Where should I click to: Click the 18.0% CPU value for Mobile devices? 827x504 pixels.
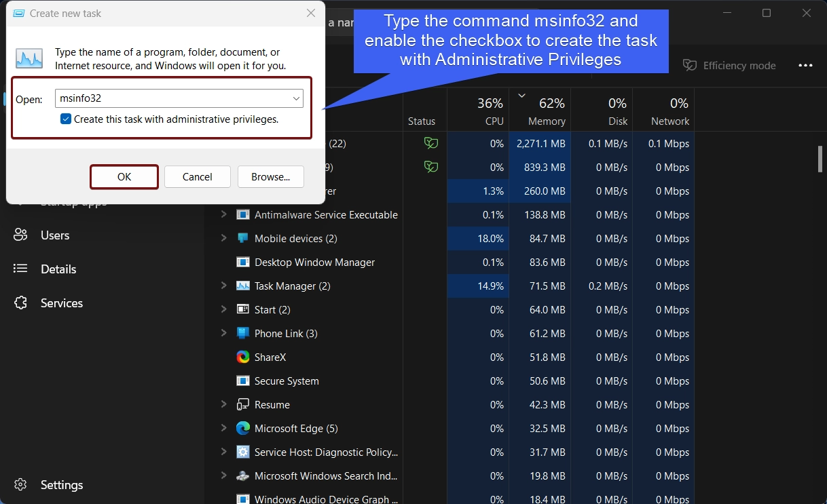pos(490,239)
